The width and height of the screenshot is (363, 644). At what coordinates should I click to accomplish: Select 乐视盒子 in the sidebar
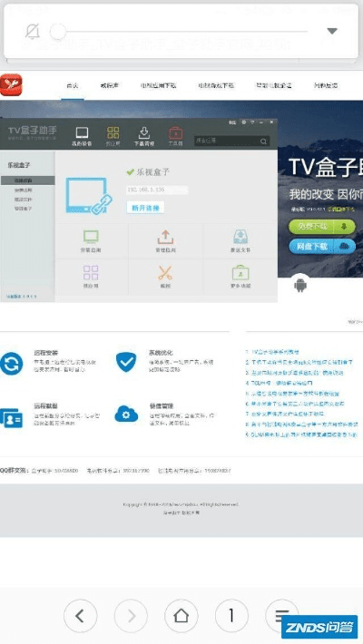pos(18,165)
